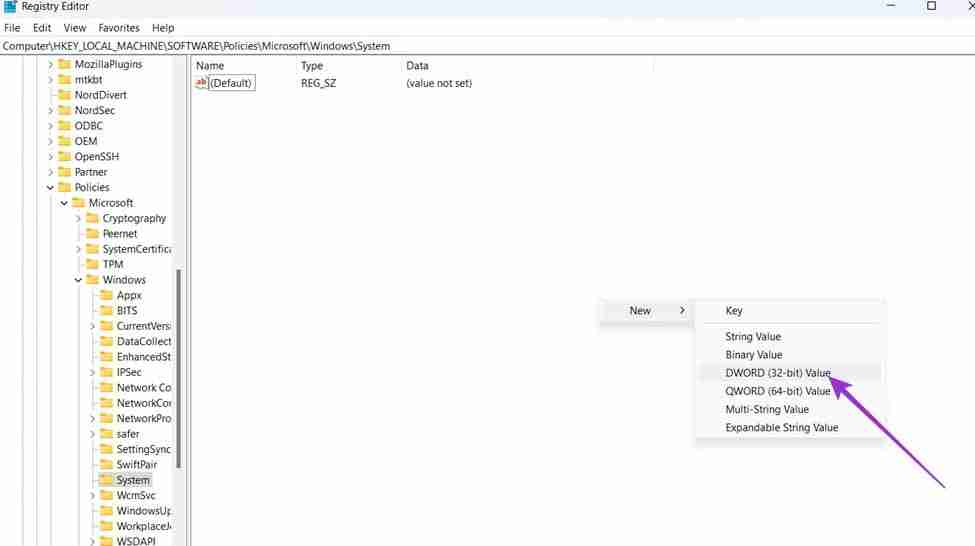
Task: Maximize the Registry Editor window
Action: pos(931,6)
